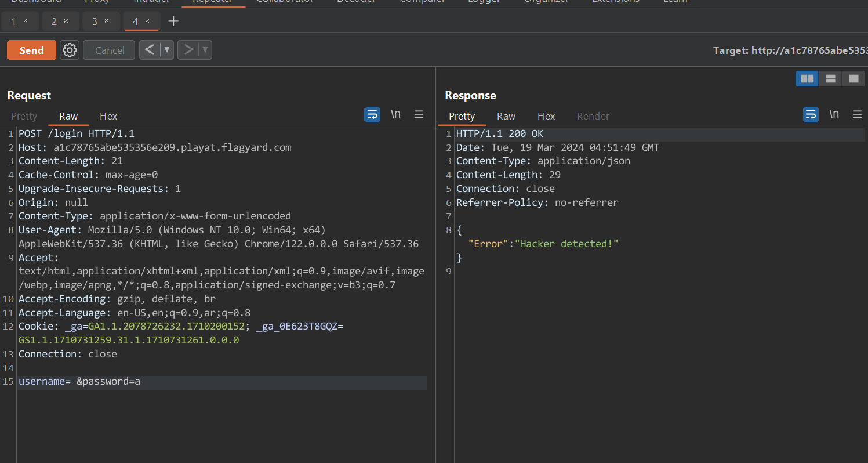Expand the back history dropdown arrow
Screen dimensions: 868x463
point(167,50)
